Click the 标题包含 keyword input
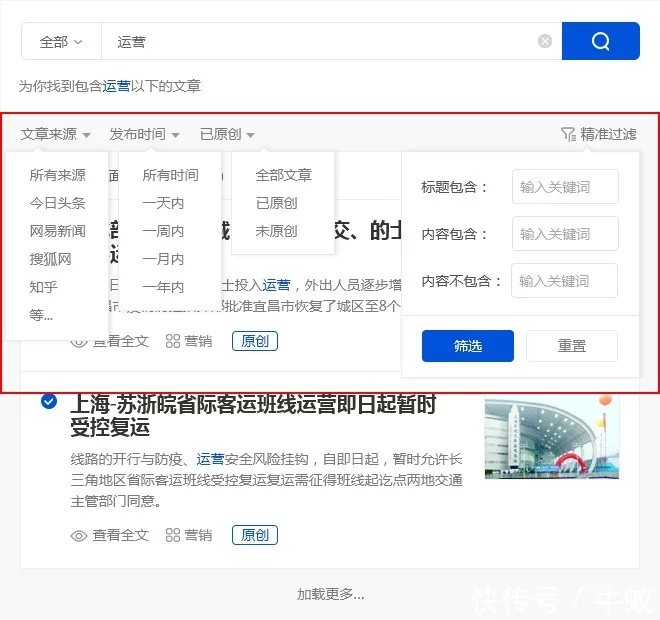The image size is (660, 620). [x=565, y=186]
